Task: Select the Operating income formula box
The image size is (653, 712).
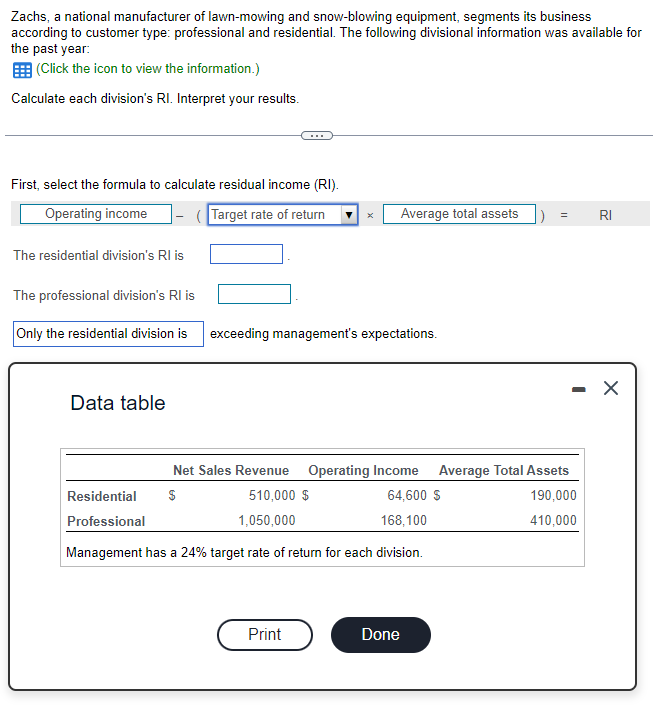Action: coord(96,214)
